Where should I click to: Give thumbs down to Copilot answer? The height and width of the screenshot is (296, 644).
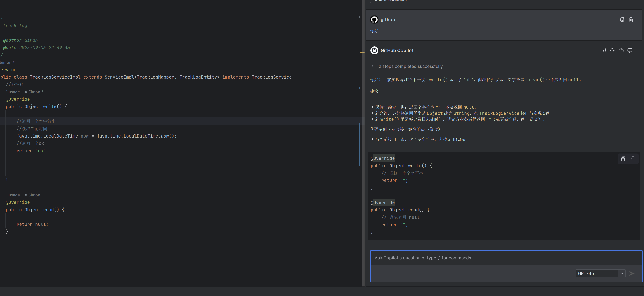pyautogui.click(x=630, y=50)
